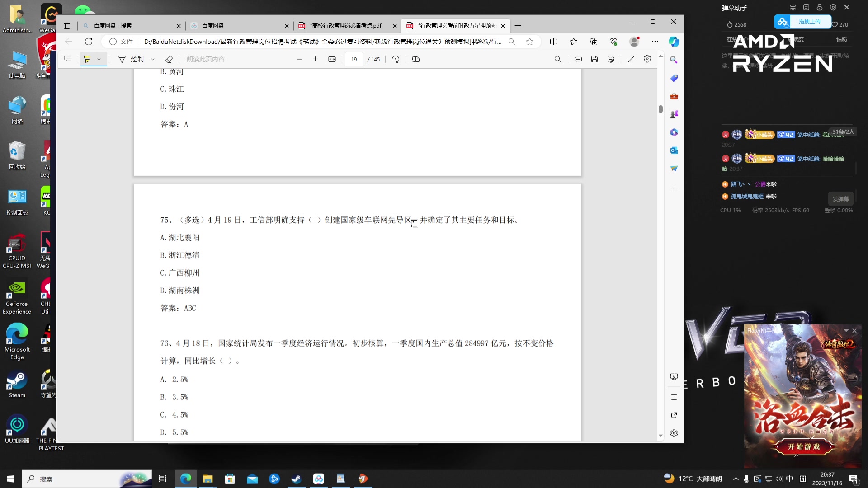The height and width of the screenshot is (488, 868).
Task: Click the highlight/annotation tool icon
Action: [87, 59]
